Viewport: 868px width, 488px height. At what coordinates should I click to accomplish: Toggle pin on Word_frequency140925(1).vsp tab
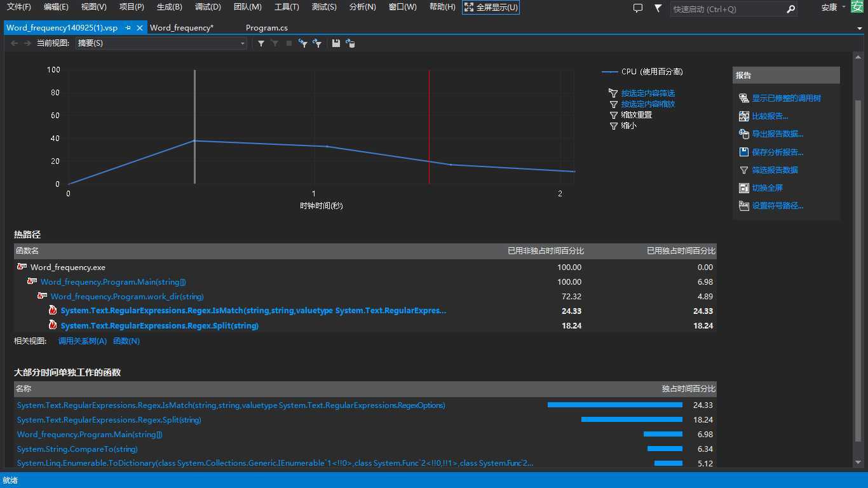pos(128,28)
